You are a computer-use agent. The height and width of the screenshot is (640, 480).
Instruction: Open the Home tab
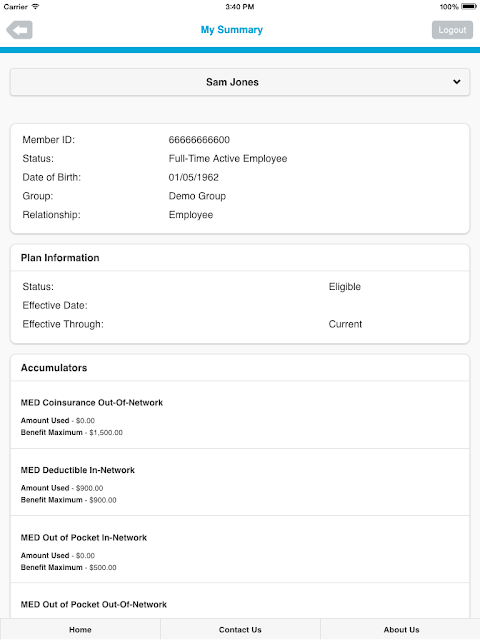80,629
